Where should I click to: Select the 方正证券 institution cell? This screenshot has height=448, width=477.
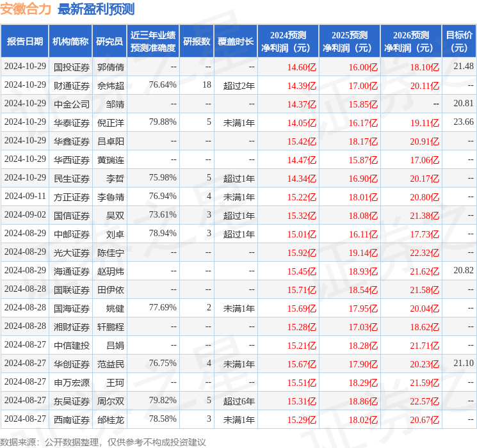tap(72, 197)
